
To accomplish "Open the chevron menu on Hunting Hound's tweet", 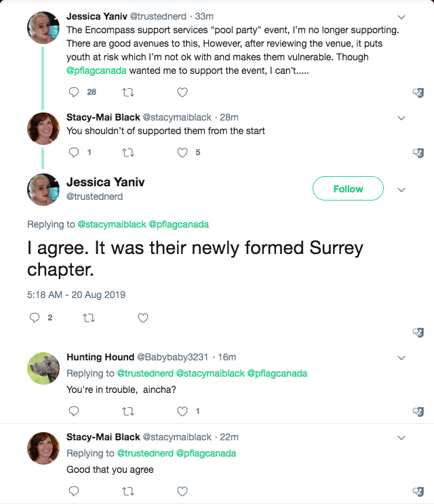I will (401, 358).
